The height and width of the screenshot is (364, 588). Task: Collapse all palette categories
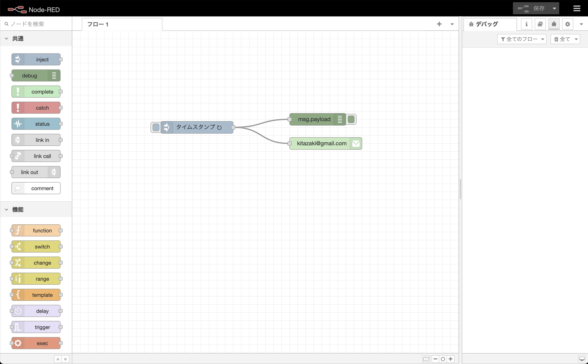pos(58,359)
